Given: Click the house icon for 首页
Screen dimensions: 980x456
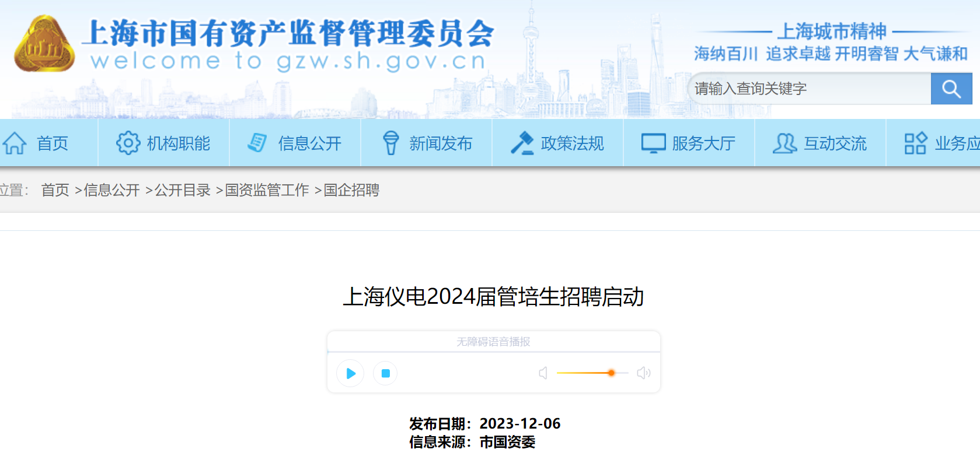Looking at the screenshot, I should [x=15, y=143].
